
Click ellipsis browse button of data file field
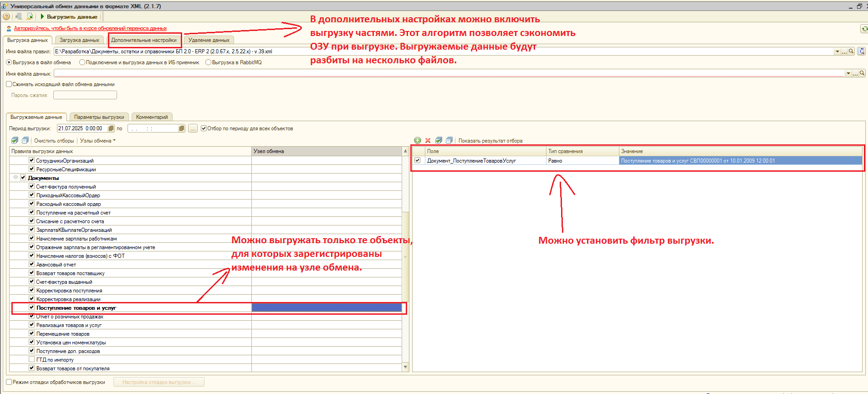(x=855, y=73)
